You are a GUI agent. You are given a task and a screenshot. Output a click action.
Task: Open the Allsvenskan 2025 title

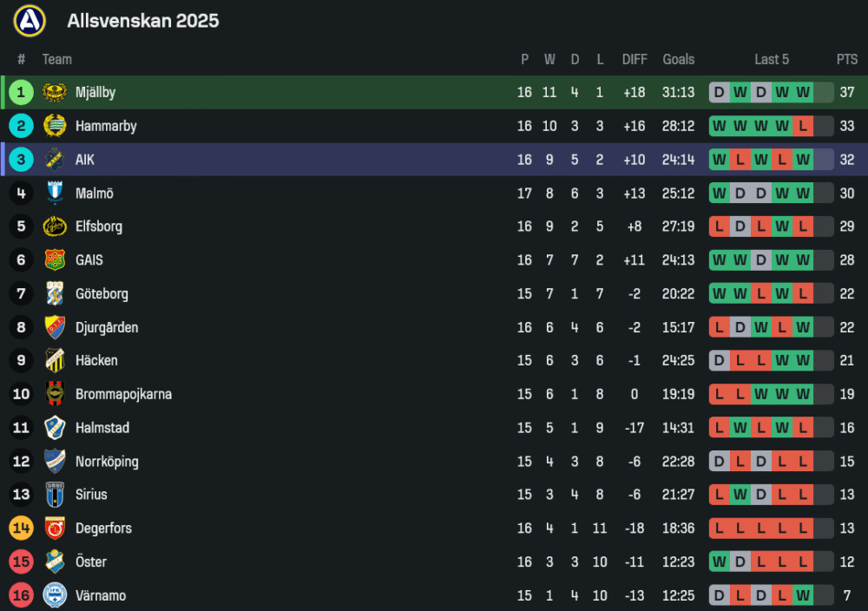point(143,20)
